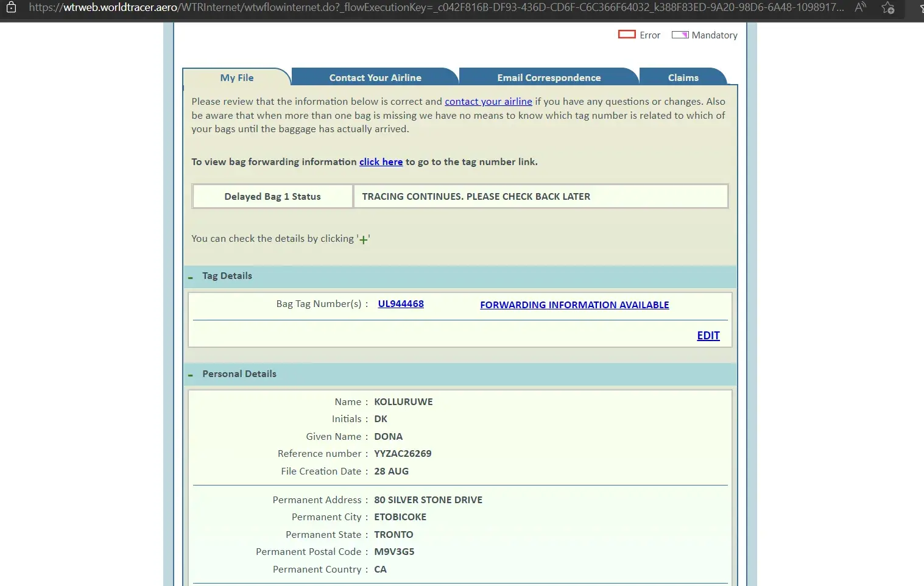924x586 pixels.
Task: Follow the 'contact your airline' text link
Action: pos(488,102)
